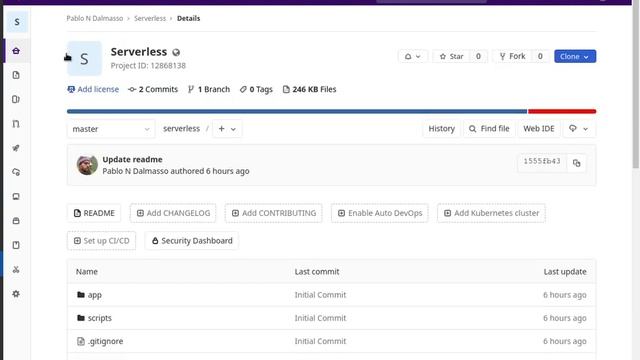Open the download source code dropdown

pos(578,129)
